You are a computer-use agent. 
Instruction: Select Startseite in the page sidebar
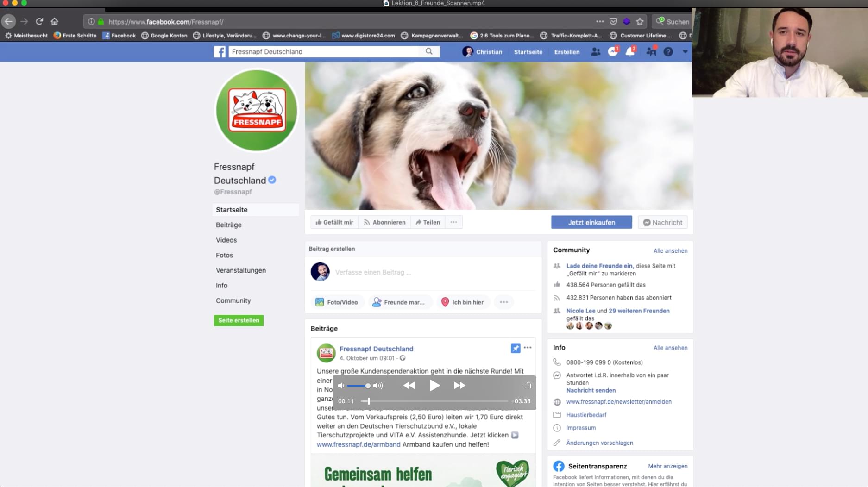pyautogui.click(x=256, y=210)
